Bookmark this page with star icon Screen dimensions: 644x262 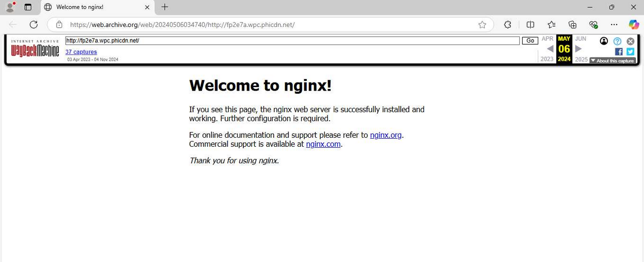[x=482, y=25]
